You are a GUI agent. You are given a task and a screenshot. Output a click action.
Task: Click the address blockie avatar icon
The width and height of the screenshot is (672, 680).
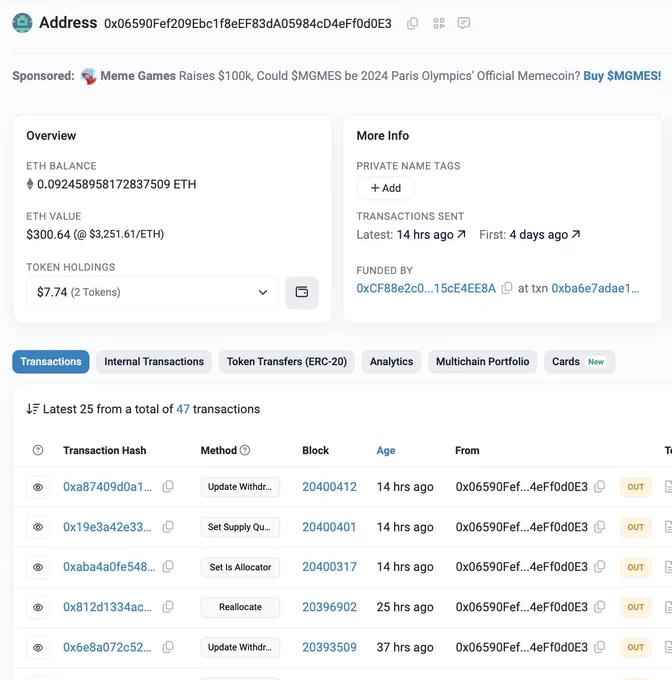(22, 23)
